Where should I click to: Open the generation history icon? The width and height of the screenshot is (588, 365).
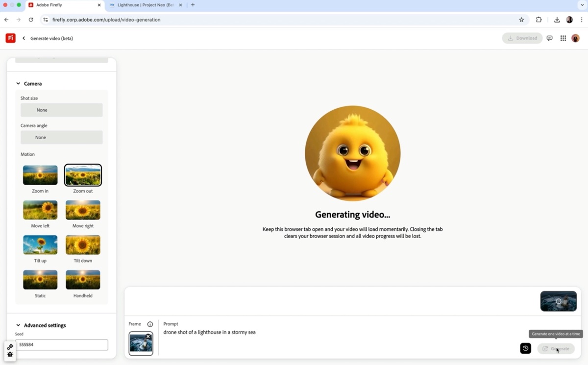(525, 348)
